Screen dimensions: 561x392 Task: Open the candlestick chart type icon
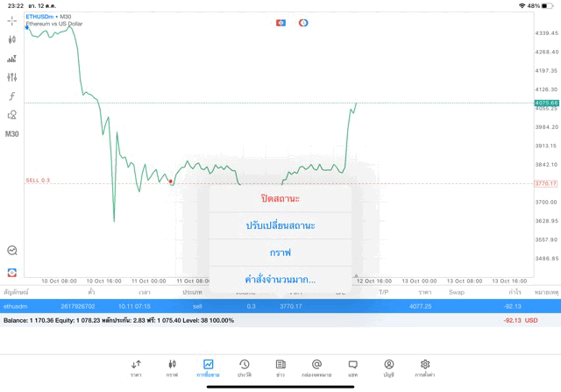(x=12, y=39)
